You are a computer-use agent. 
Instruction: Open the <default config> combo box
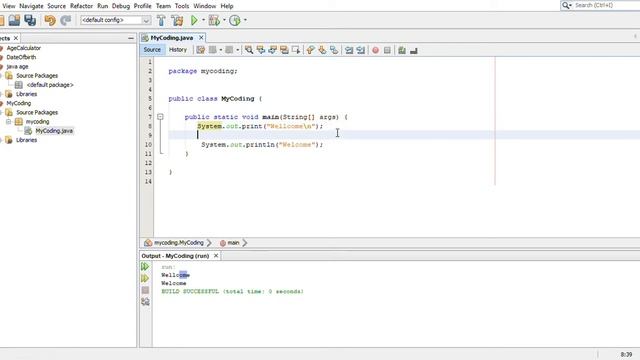pyautogui.click(x=116, y=20)
